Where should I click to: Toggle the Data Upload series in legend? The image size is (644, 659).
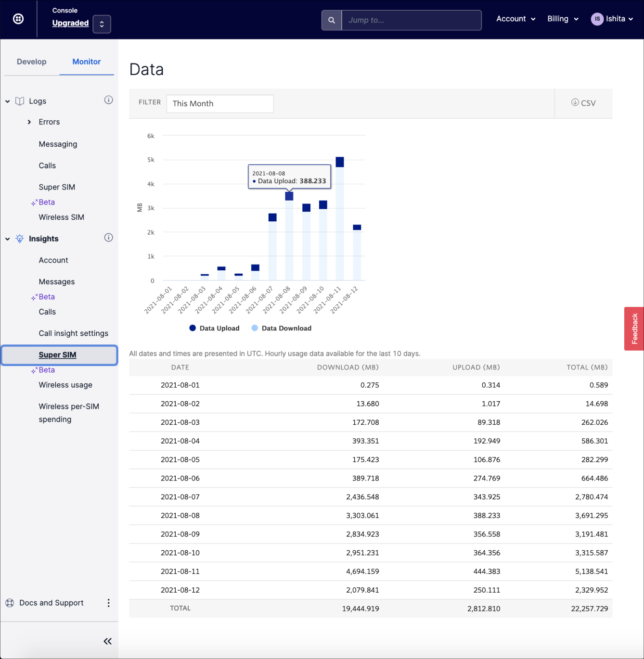click(214, 328)
